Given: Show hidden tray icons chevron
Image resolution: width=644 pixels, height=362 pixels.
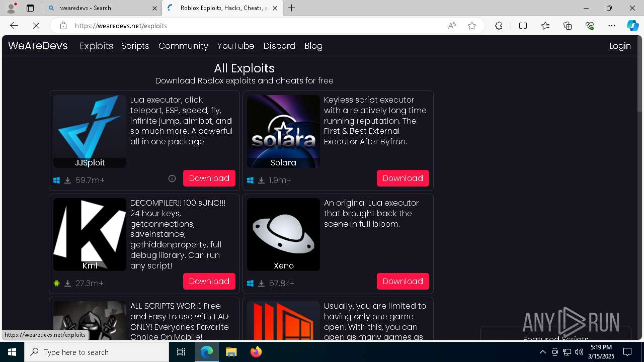Looking at the screenshot, I should pyautogui.click(x=542, y=352).
